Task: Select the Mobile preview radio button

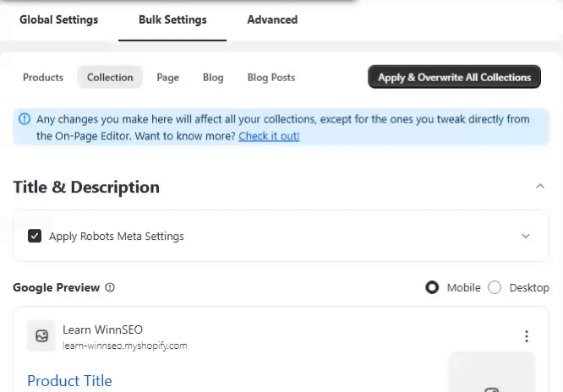Action: point(432,287)
